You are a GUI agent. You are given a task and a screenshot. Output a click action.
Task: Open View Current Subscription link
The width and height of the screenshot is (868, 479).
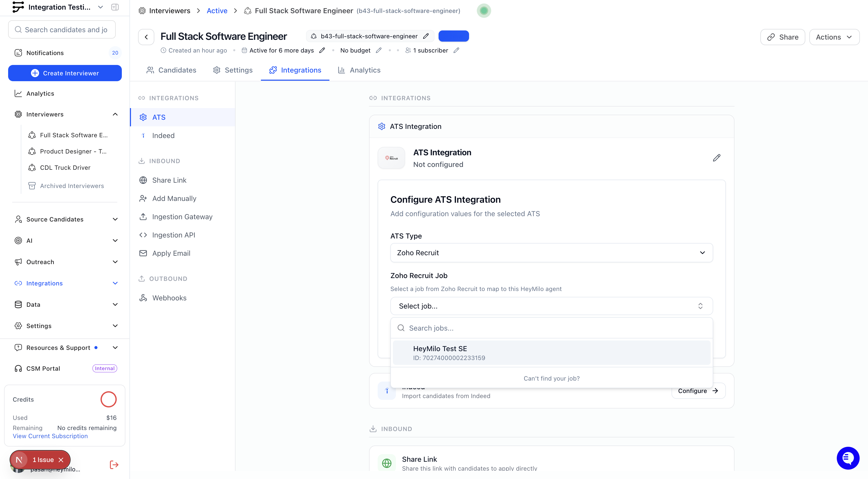click(50, 436)
